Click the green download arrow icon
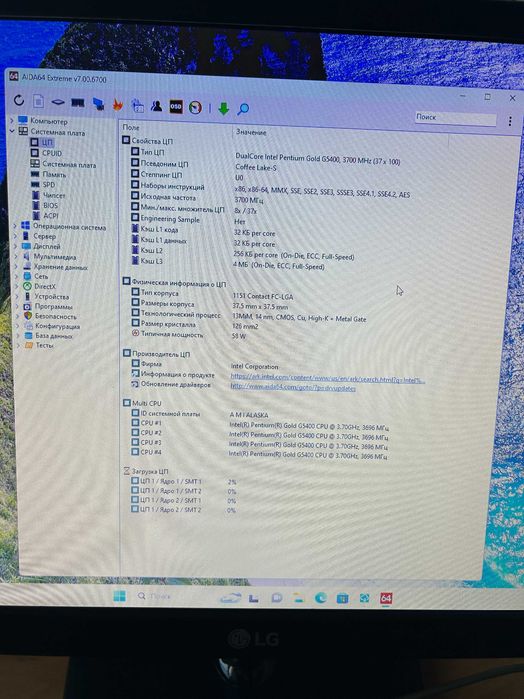The image size is (524, 699). coord(223,108)
